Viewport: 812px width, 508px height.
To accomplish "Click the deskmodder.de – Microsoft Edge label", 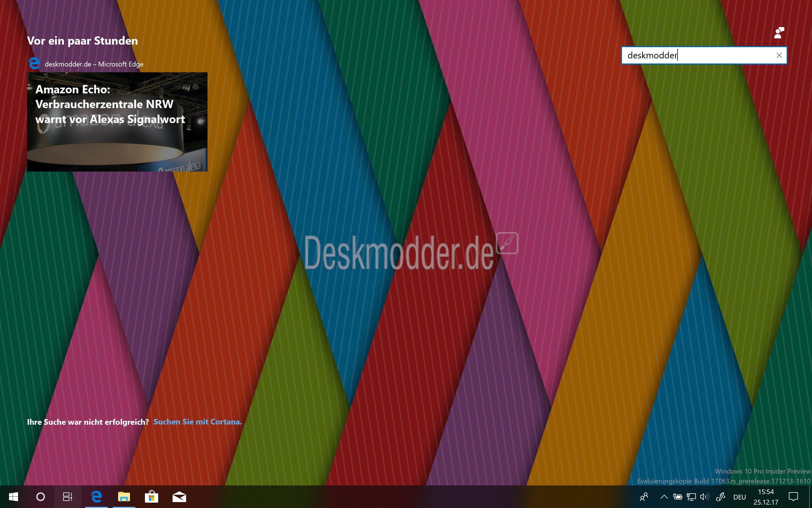I will click(x=94, y=64).
